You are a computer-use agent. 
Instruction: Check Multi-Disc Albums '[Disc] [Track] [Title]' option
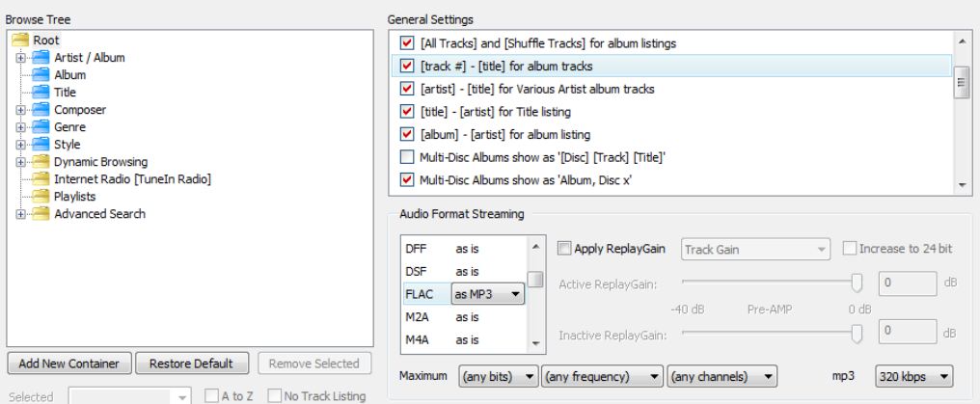[x=407, y=156]
